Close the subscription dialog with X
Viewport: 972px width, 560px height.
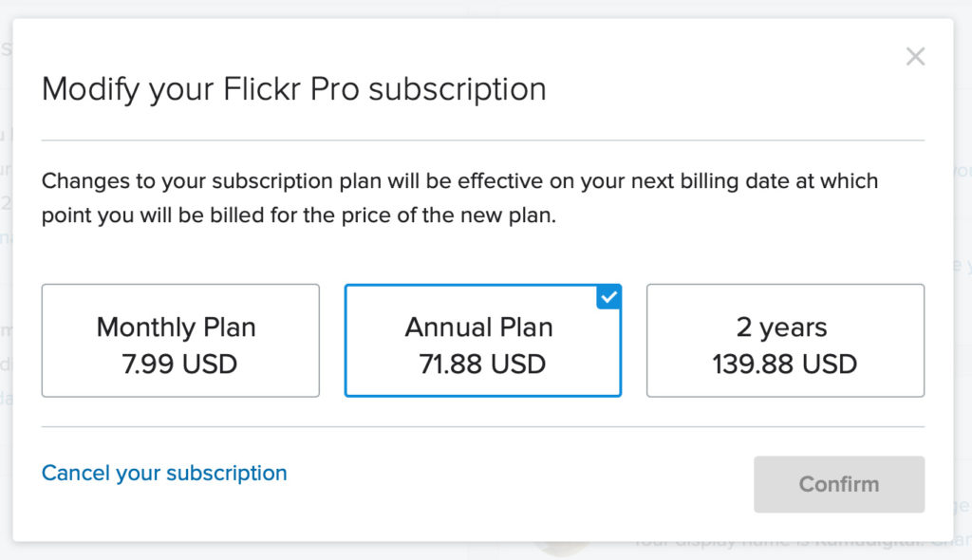915,57
